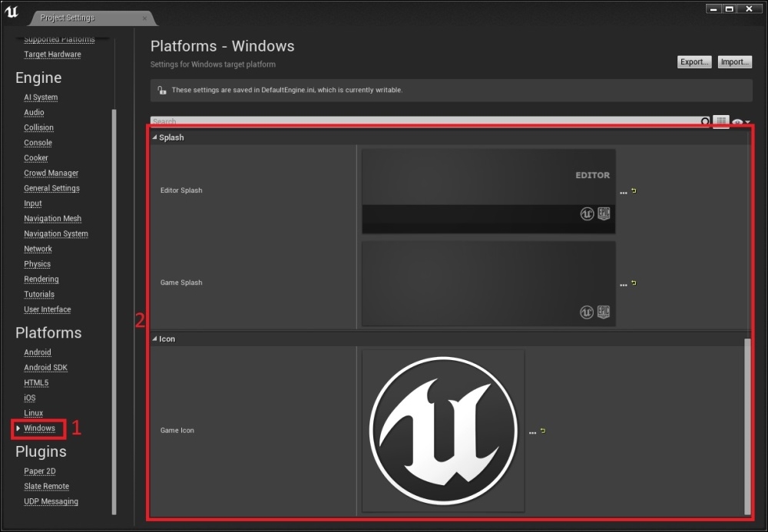Open Cooker settings
768x532 pixels.
point(36,158)
